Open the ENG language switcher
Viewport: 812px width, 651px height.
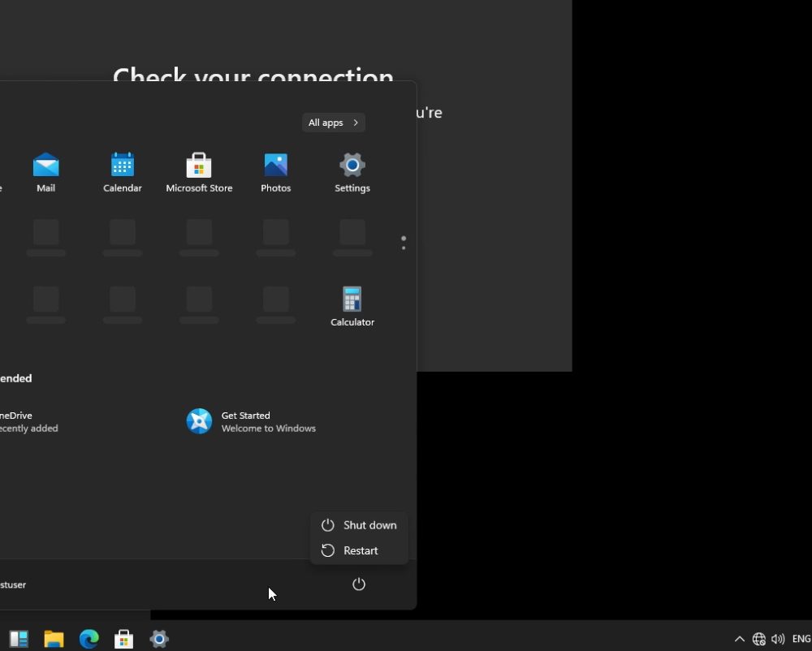coord(801,639)
